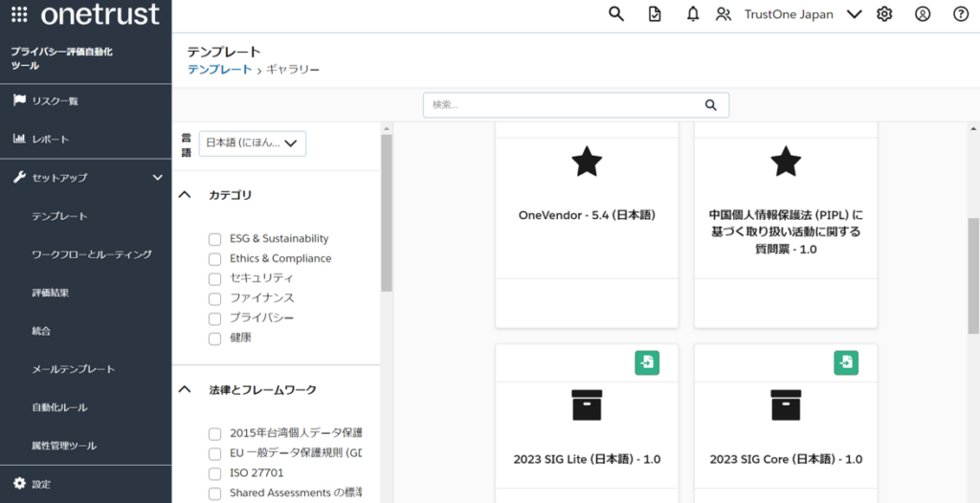The image size is (980, 503).
Task: Open 2023 SIG Core (日本語) - 1.0 template
Action: (786, 459)
